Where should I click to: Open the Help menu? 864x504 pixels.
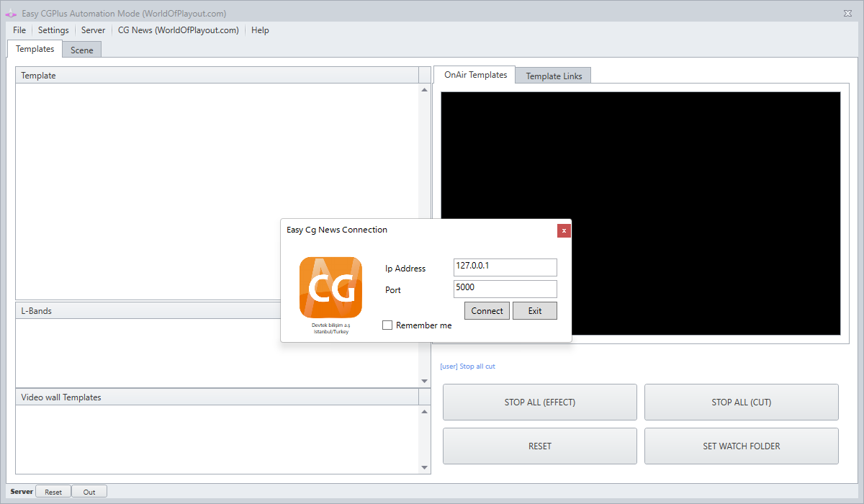260,30
